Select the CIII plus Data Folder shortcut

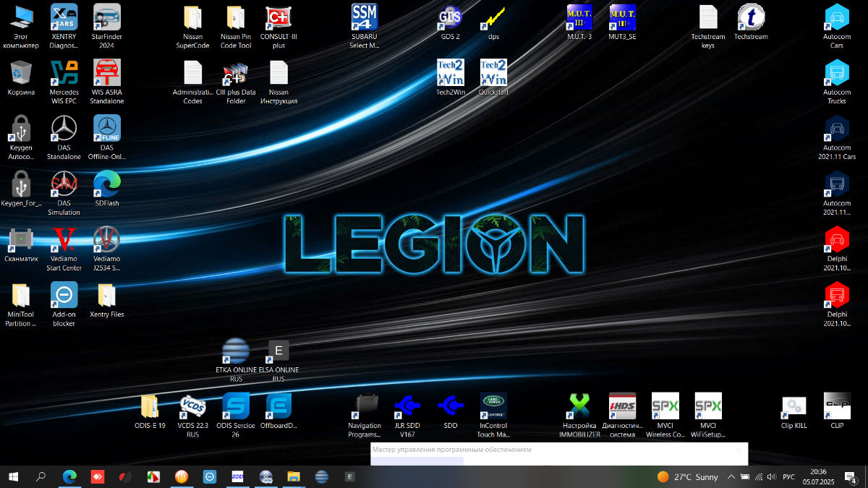[x=236, y=72]
